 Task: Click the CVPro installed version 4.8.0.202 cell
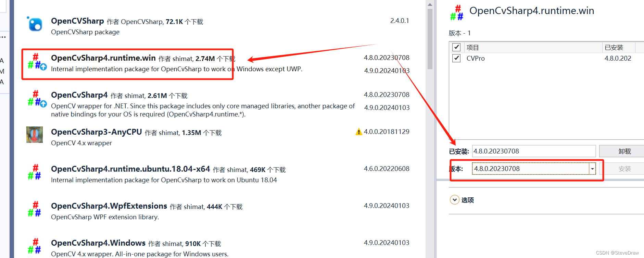(618, 58)
